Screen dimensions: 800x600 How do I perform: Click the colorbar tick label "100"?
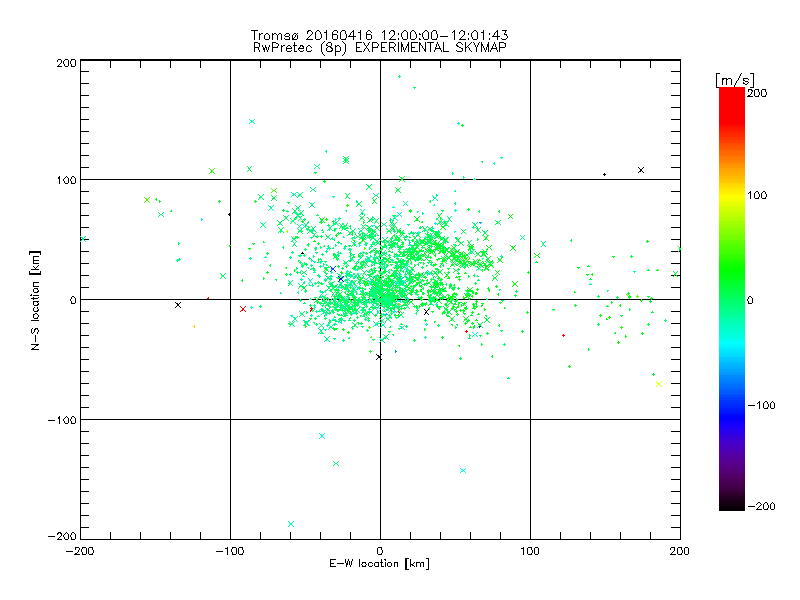coord(757,195)
